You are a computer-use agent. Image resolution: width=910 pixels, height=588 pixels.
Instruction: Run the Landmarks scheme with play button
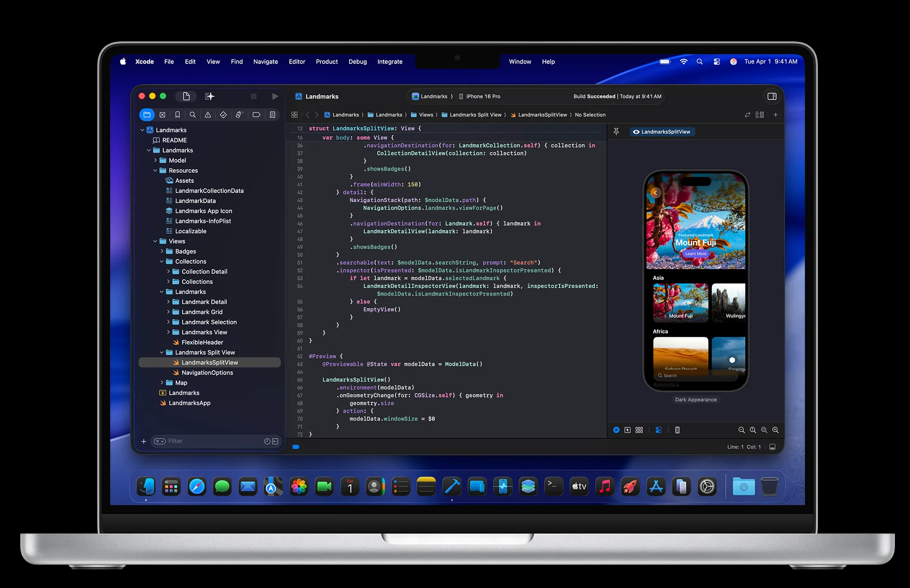[275, 96]
